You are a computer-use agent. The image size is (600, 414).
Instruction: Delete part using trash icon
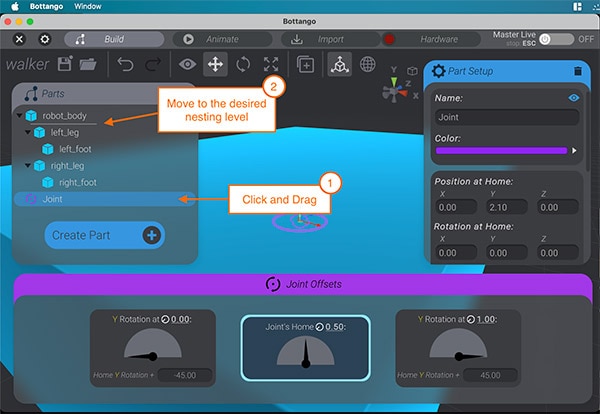577,71
